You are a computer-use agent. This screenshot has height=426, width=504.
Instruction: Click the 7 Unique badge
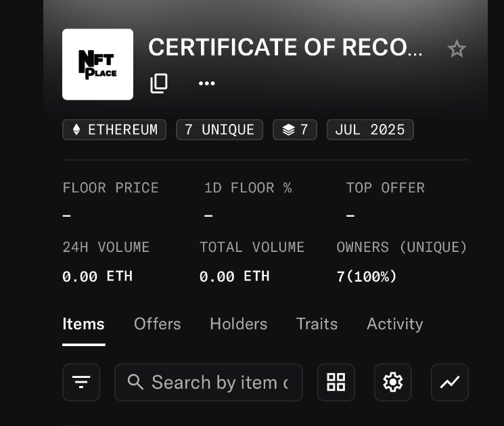click(220, 129)
